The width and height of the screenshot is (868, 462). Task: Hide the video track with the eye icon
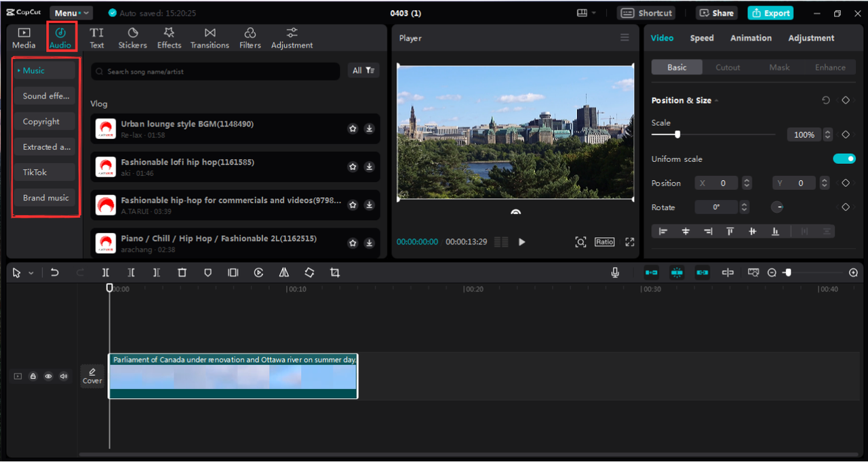[x=48, y=376]
